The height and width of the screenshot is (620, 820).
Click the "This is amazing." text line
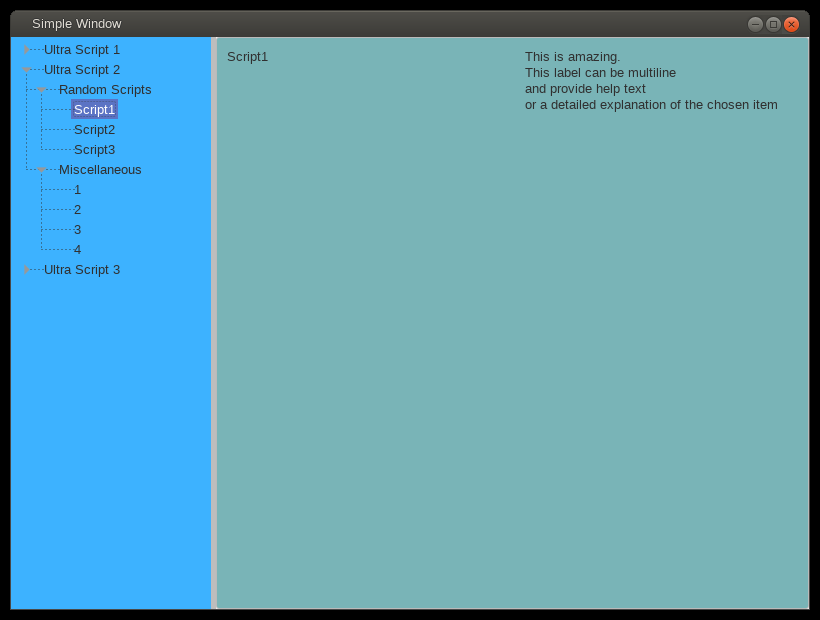click(x=572, y=56)
